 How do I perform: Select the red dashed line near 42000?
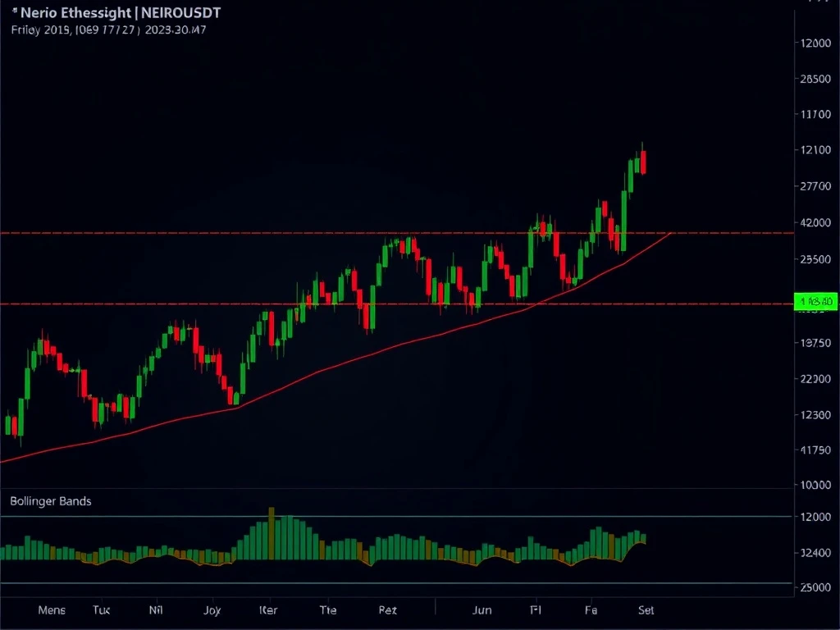[396, 233]
